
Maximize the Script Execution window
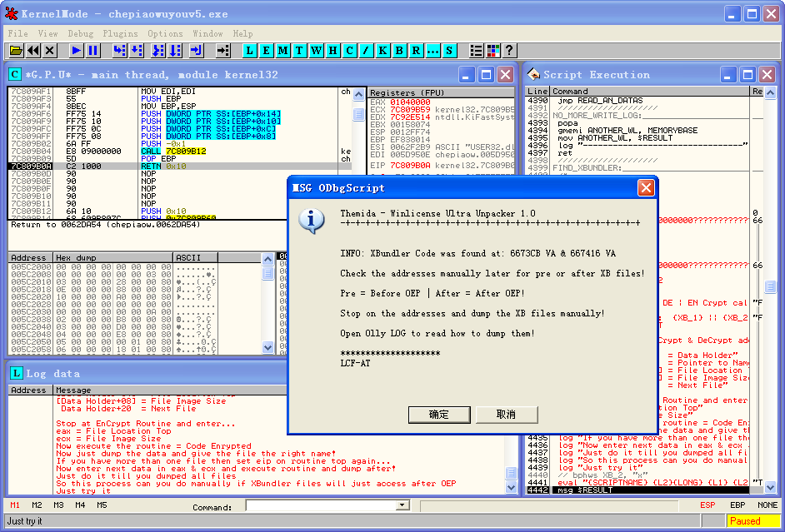tap(748, 75)
